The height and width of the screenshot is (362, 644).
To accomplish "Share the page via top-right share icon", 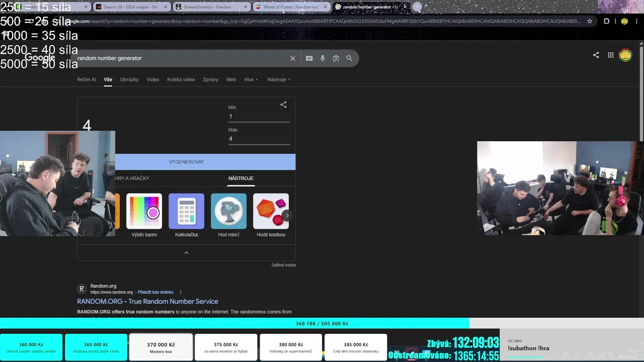I will pos(596,55).
